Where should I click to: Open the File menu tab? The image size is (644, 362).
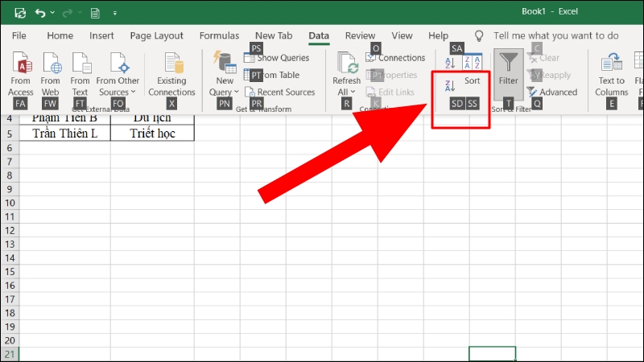point(19,35)
